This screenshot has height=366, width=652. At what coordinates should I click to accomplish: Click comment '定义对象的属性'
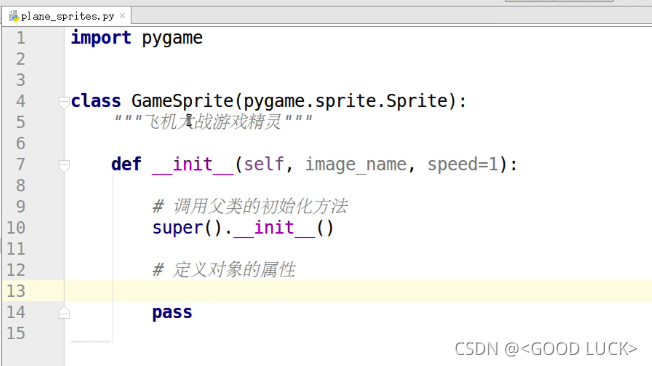[x=234, y=270]
